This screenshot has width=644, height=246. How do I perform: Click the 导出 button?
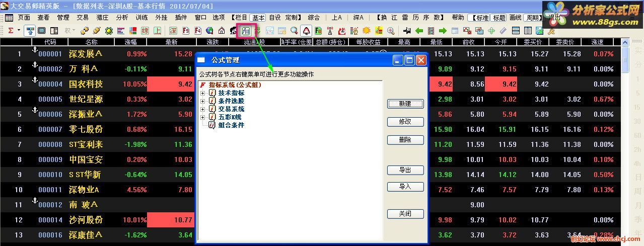(405, 170)
